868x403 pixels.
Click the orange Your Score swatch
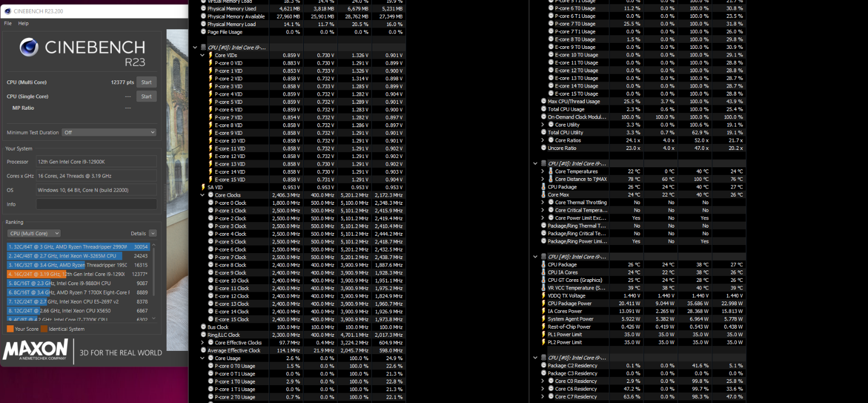tap(10, 329)
